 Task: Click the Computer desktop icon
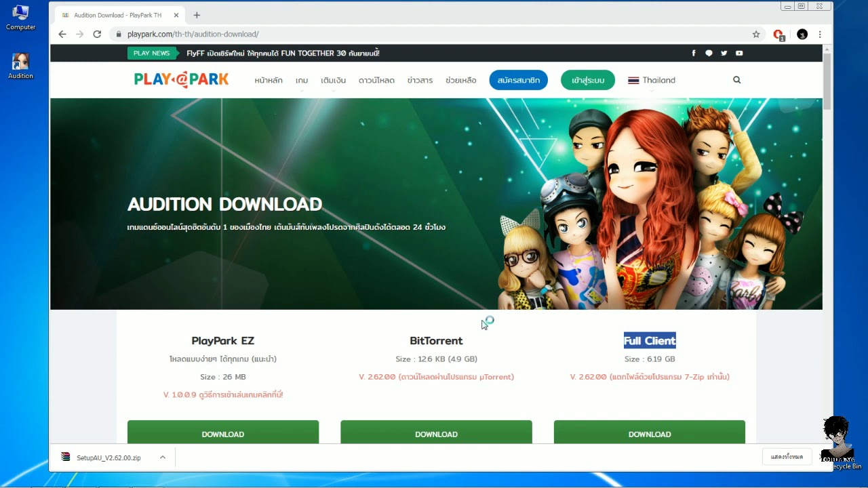point(20,18)
